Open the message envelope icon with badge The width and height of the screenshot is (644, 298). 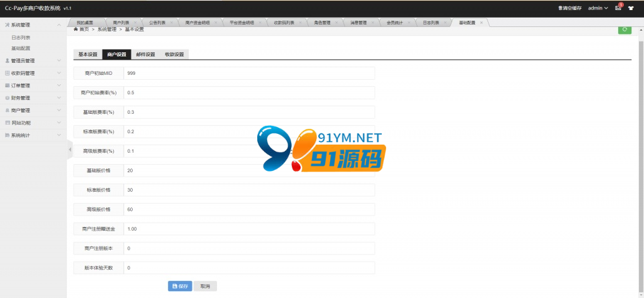tap(618, 8)
